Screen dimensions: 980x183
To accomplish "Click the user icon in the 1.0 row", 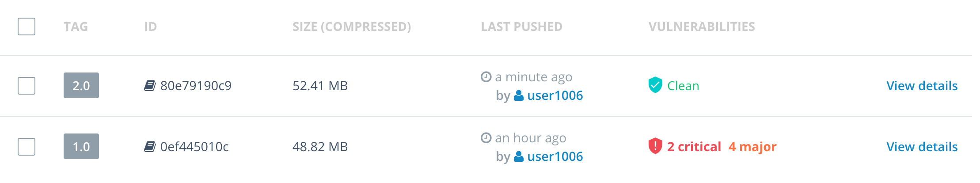I will tap(519, 156).
